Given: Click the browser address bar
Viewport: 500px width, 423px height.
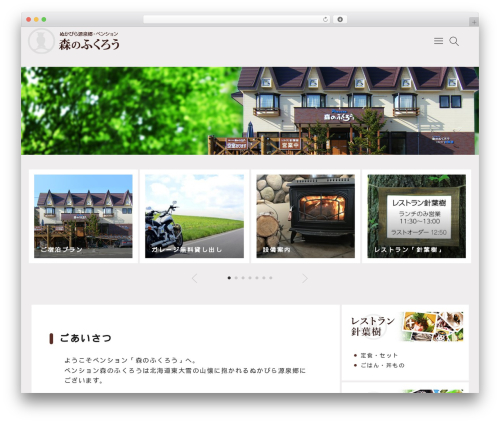Looking at the screenshot, I should (236, 19).
